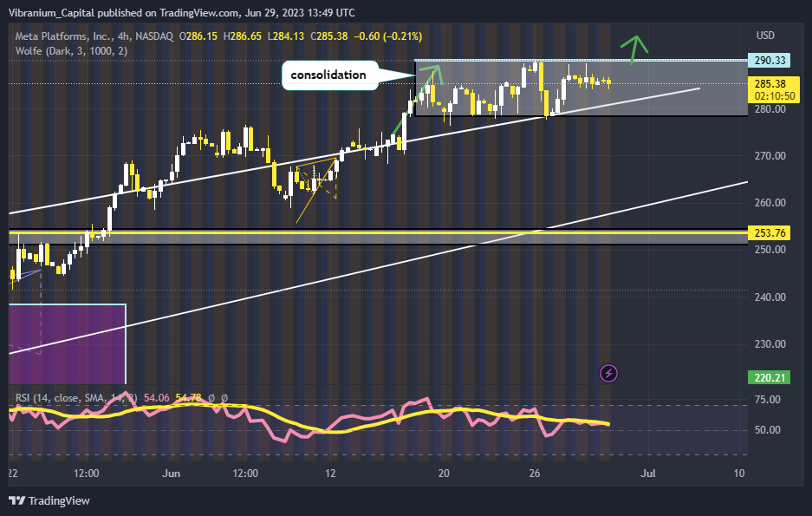812x516 pixels.
Task: Click the 250.00 price scale value
Action: coord(770,249)
